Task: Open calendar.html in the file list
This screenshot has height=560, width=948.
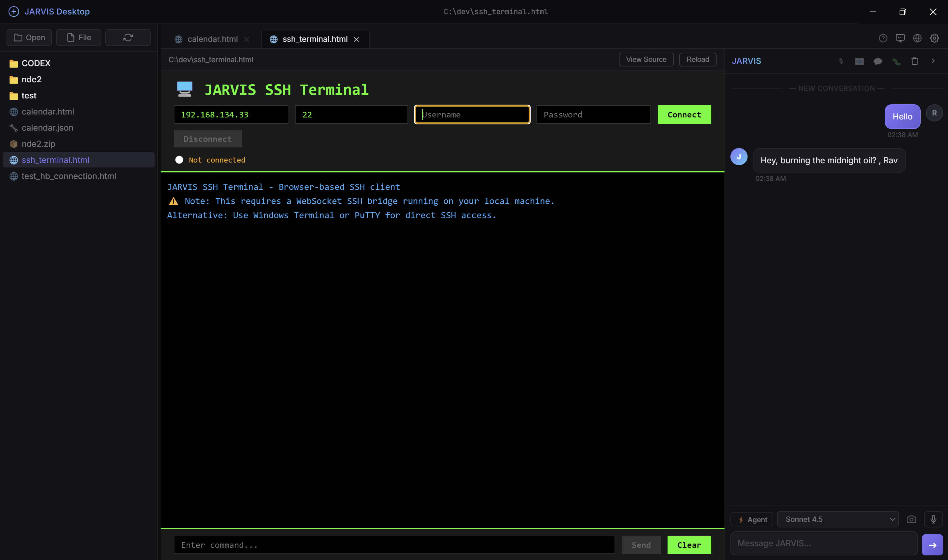Action: [x=79, y=112]
